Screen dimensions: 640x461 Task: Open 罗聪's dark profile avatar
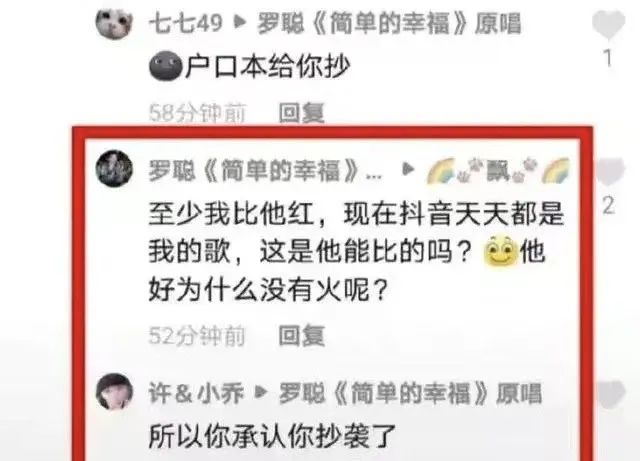coord(114,169)
